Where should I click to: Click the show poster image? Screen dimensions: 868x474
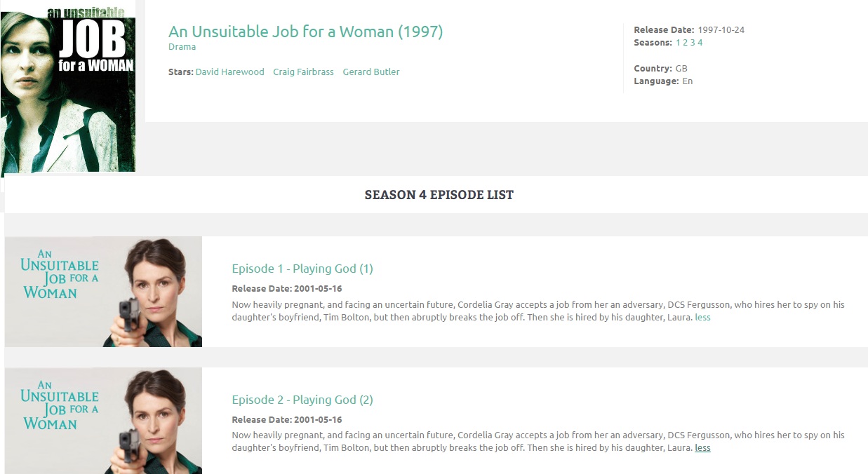(x=68, y=88)
